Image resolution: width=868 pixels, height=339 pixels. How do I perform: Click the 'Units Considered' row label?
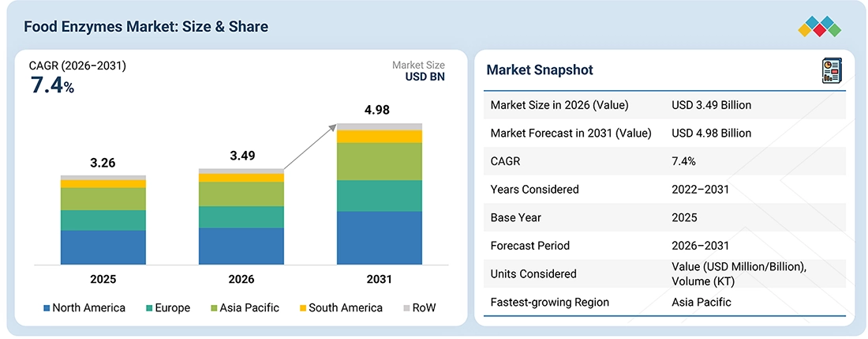tap(533, 273)
